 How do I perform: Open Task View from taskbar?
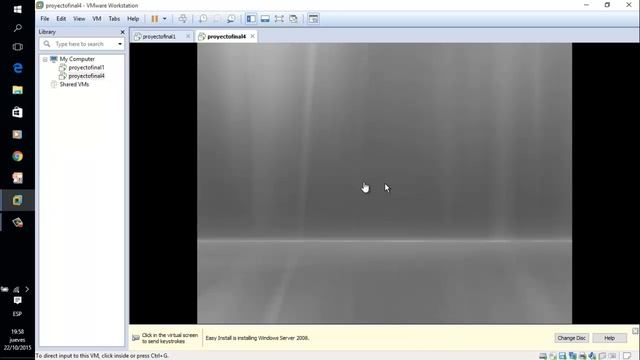(17, 47)
